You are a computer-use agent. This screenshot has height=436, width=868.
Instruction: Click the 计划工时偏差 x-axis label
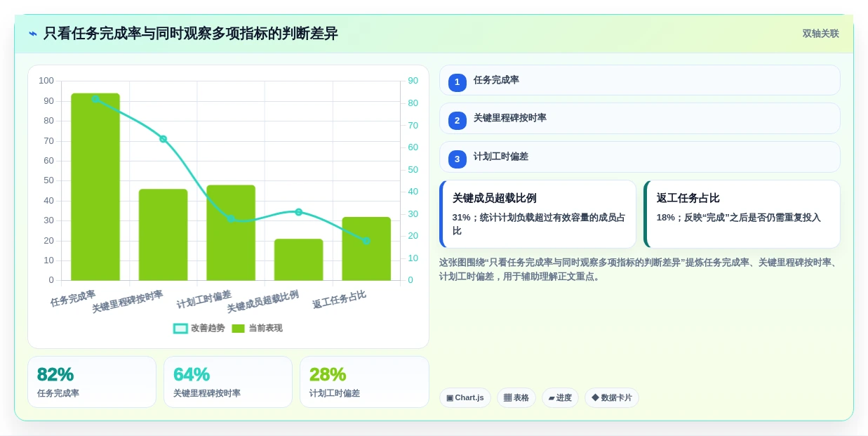pyautogui.click(x=204, y=300)
